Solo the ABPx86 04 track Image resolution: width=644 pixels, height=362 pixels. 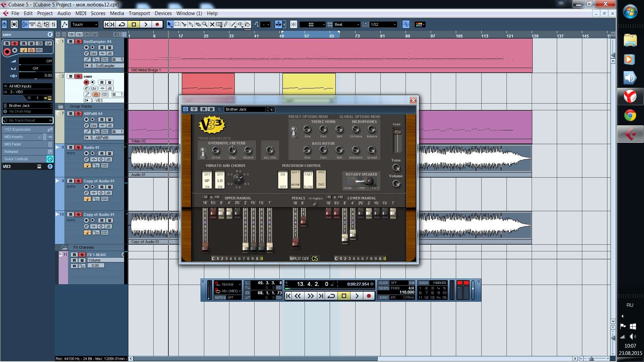tap(78, 114)
